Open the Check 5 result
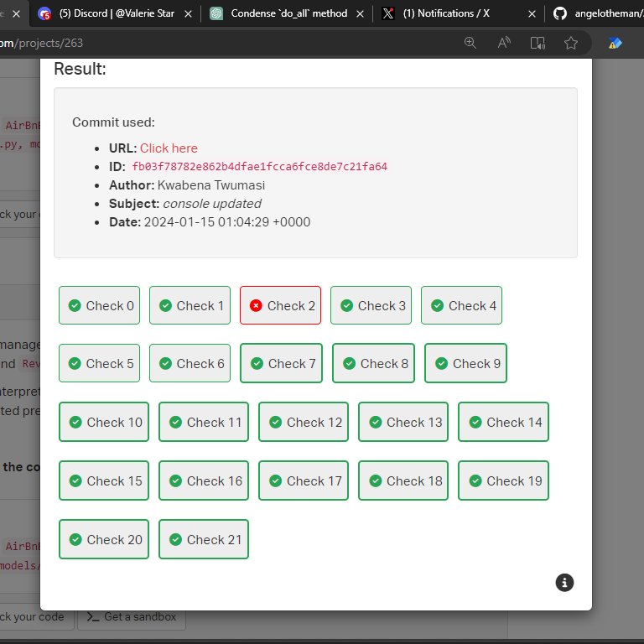The height and width of the screenshot is (644, 644). coord(99,363)
